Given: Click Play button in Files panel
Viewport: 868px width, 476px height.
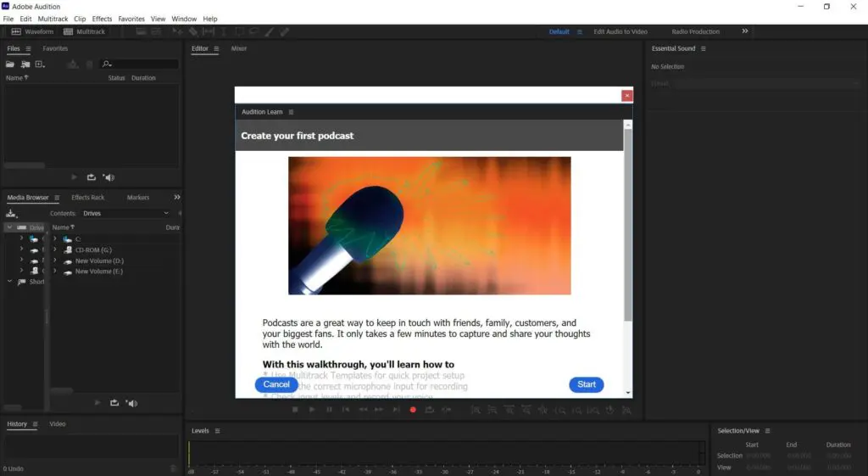Looking at the screenshot, I should coord(75,177).
